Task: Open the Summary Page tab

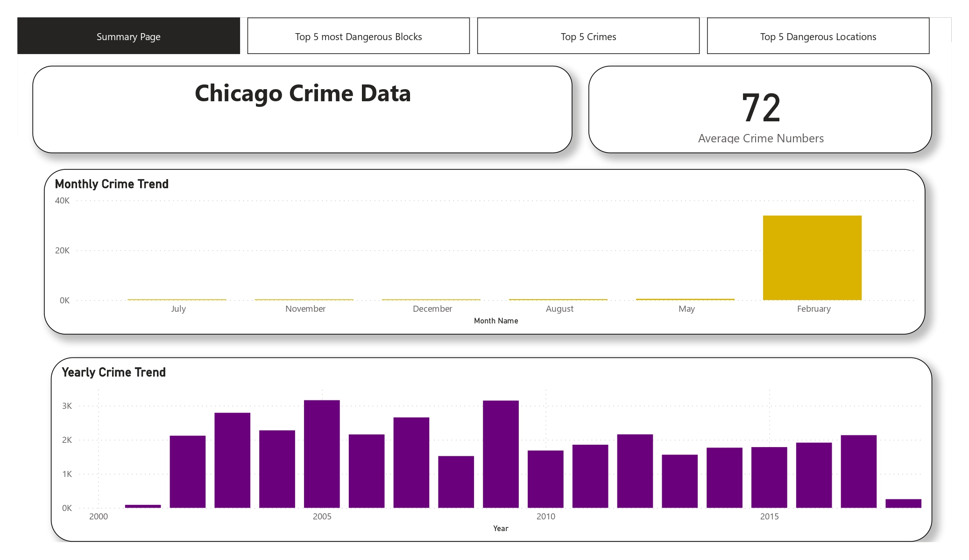Action: (x=128, y=36)
